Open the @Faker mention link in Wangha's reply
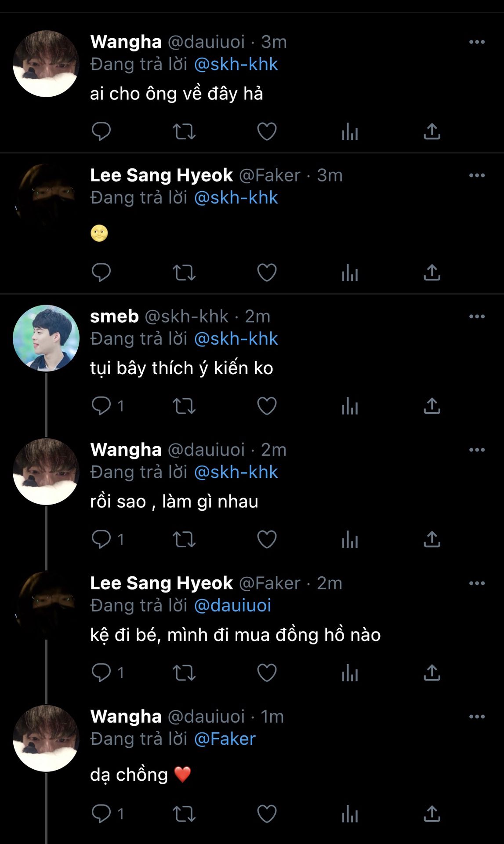 [225, 739]
